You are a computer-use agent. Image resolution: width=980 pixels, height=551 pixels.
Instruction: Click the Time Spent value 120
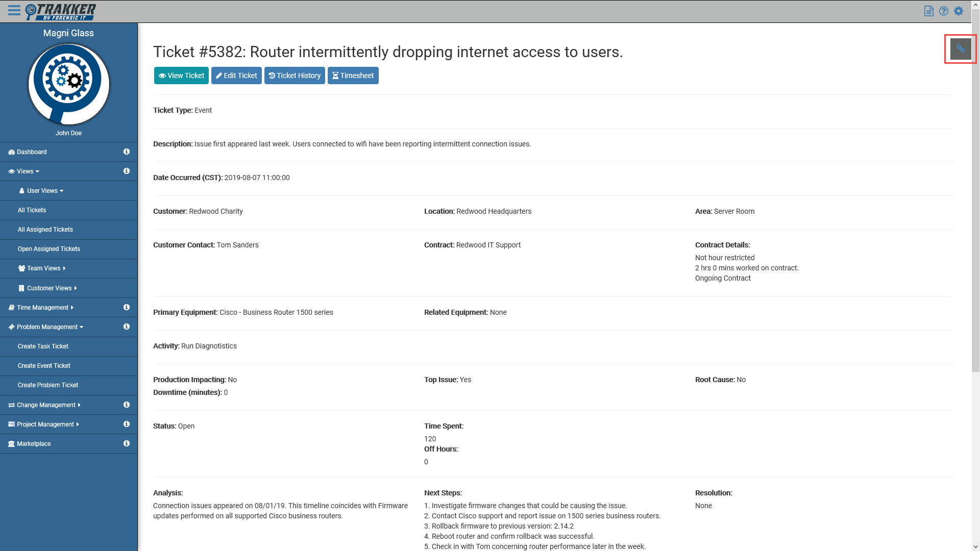(430, 439)
